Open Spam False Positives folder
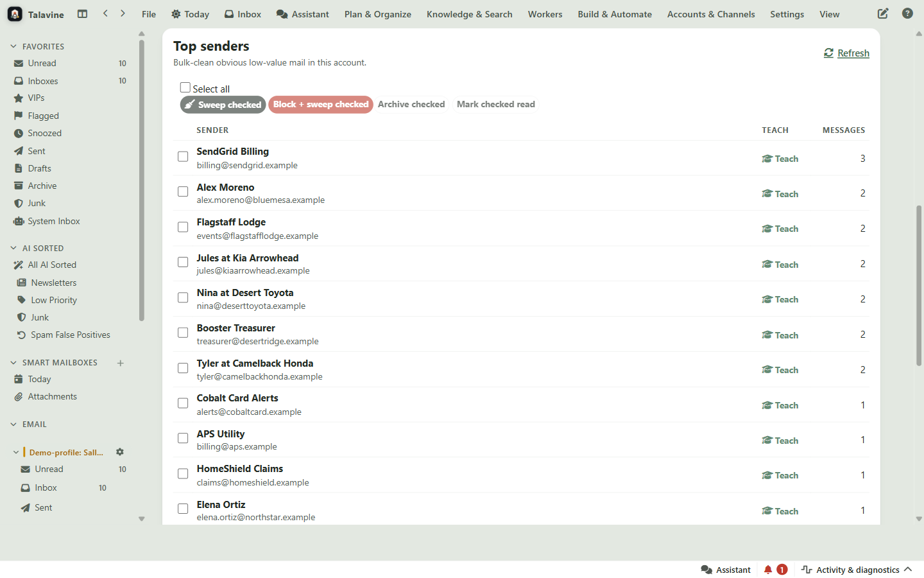 pyautogui.click(x=71, y=335)
